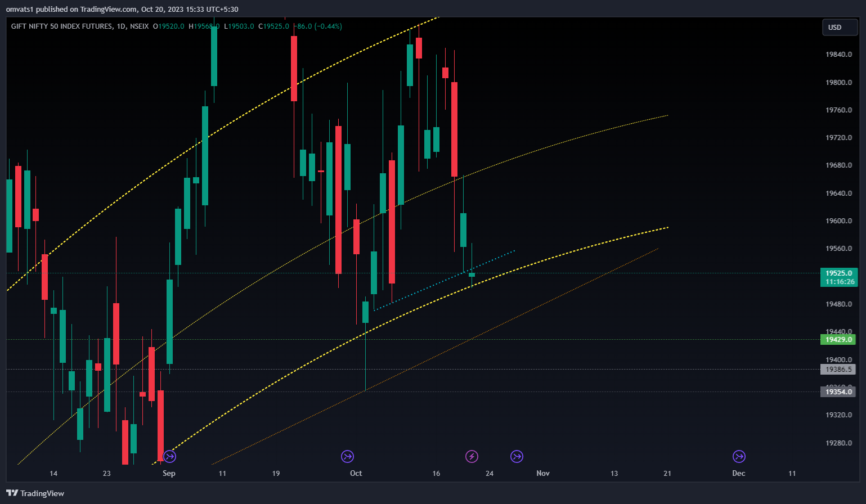Click the 19840.0 price scale value

click(838, 55)
